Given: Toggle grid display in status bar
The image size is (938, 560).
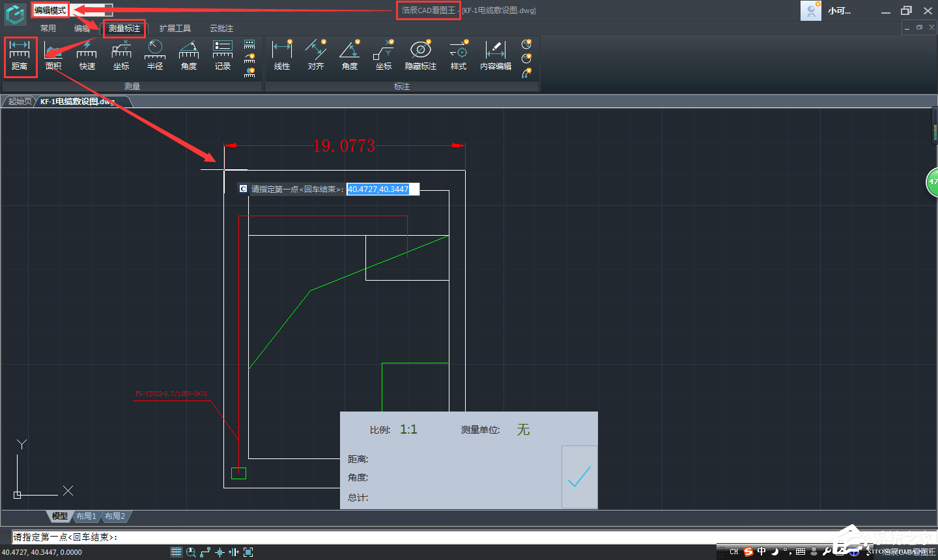Looking at the screenshot, I should coord(176,552).
